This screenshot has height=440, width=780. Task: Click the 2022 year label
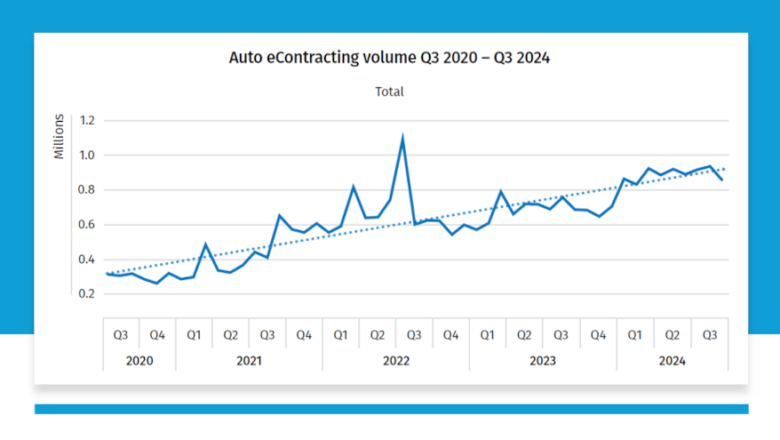coord(396,359)
